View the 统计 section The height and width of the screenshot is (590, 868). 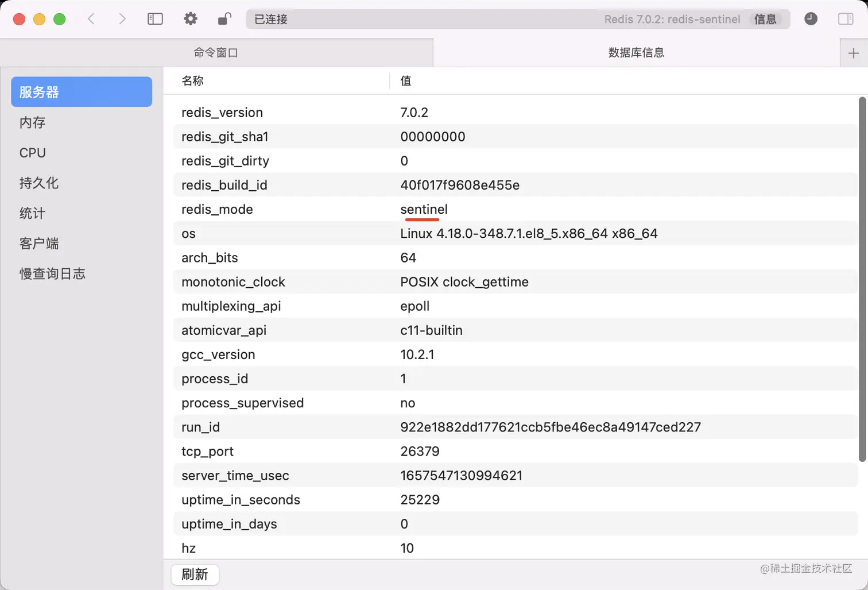coord(32,213)
